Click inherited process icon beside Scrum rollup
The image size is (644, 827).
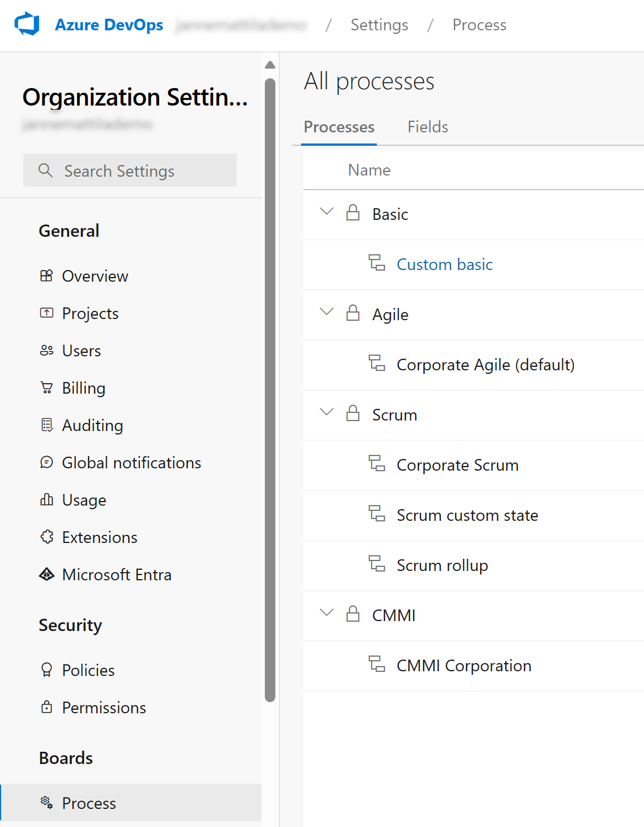[x=377, y=564]
